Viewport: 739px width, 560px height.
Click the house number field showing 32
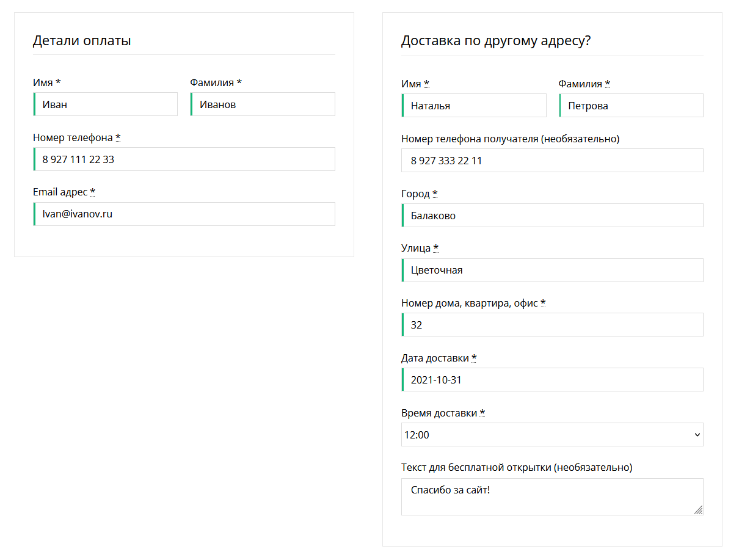pos(552,325)
